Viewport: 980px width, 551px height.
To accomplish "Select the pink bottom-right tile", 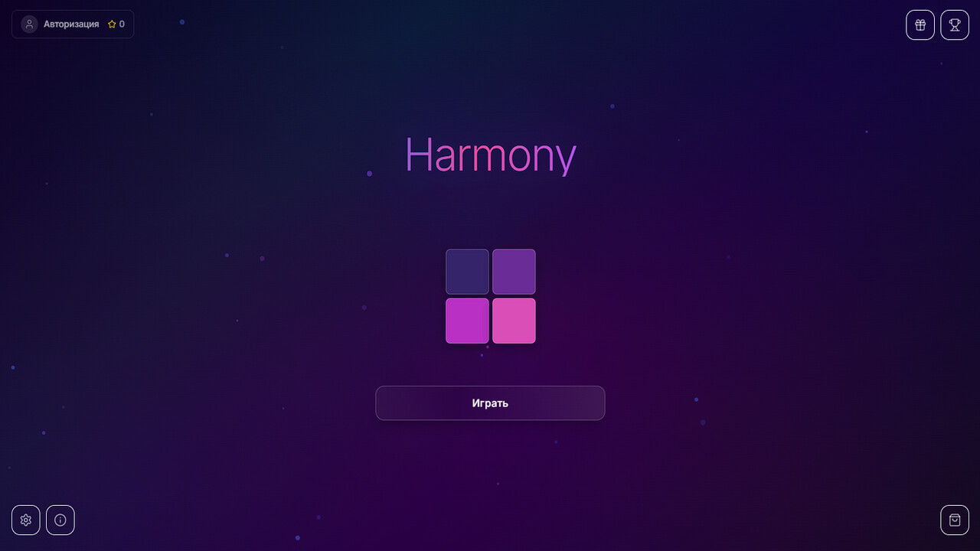I will pos(514,320).
